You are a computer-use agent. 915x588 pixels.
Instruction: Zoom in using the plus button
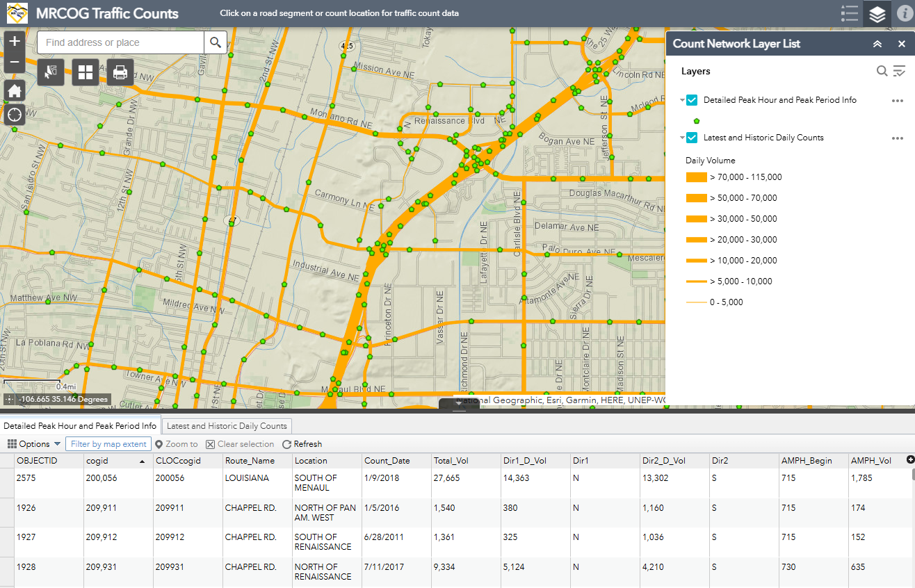coord(14,41)
